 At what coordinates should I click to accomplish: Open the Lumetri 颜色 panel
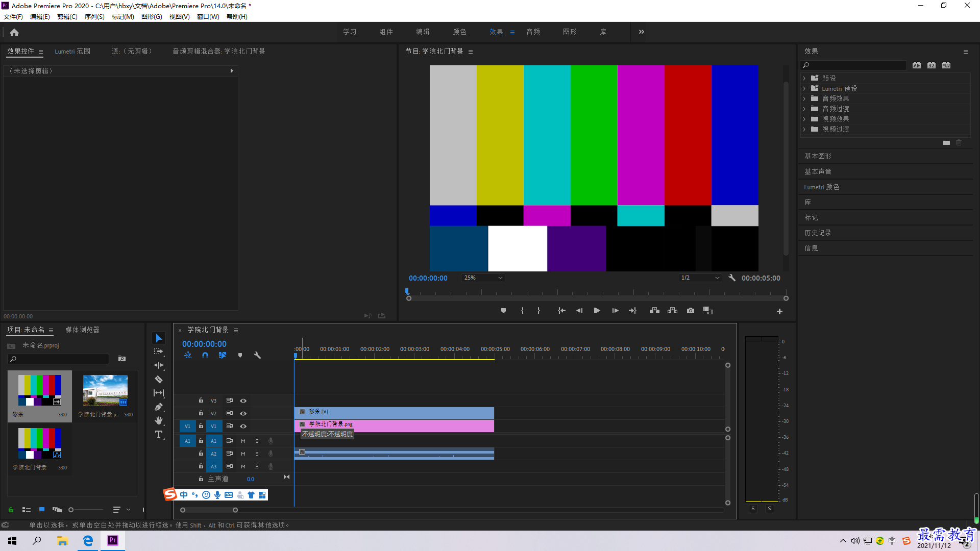(x=822, y=187)
